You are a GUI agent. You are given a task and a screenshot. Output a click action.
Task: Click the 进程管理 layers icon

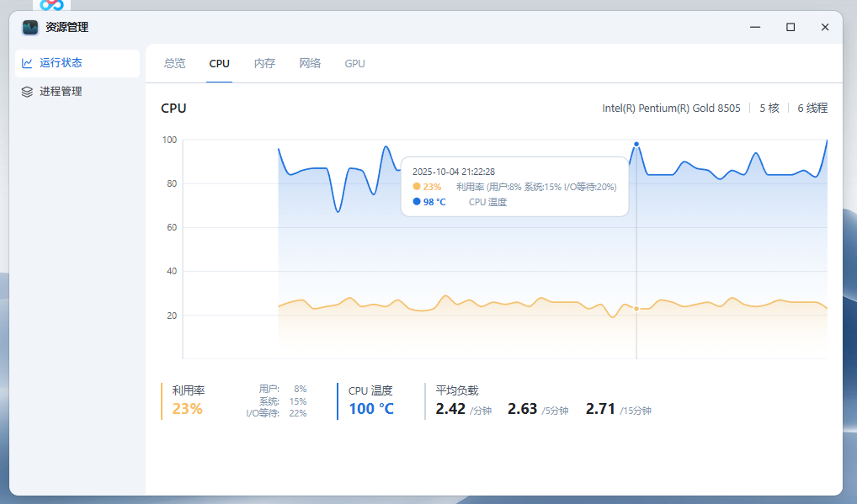point(27,92)
